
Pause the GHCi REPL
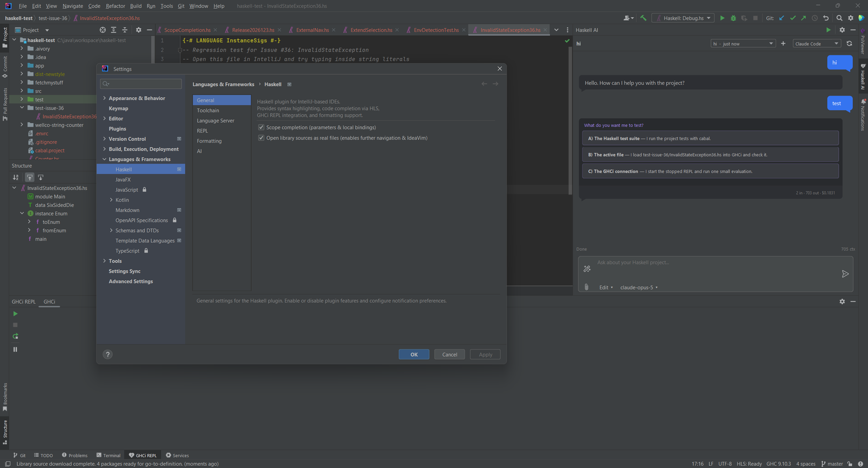[x=15, y=349]
